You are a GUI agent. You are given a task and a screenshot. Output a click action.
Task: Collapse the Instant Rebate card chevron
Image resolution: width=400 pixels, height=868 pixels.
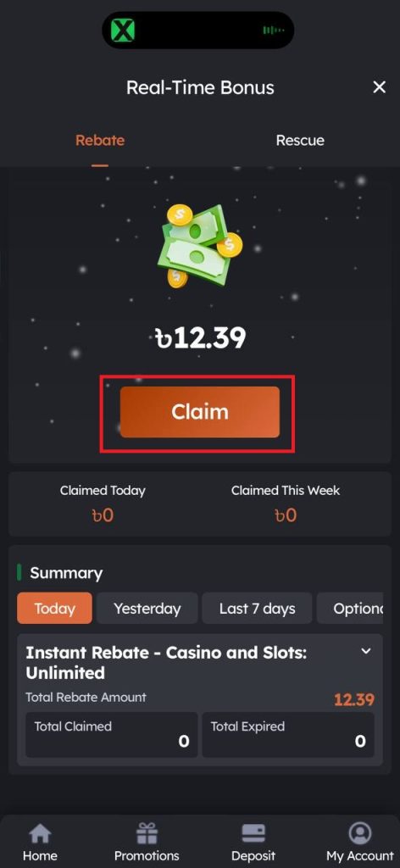[366, 652]
